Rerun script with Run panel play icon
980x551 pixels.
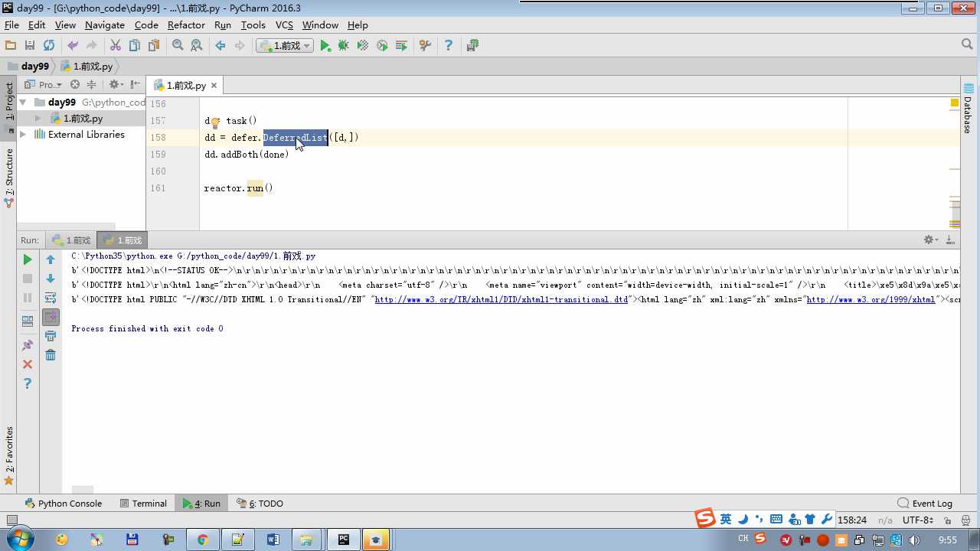pyautogui.click(x=28, y=259)
